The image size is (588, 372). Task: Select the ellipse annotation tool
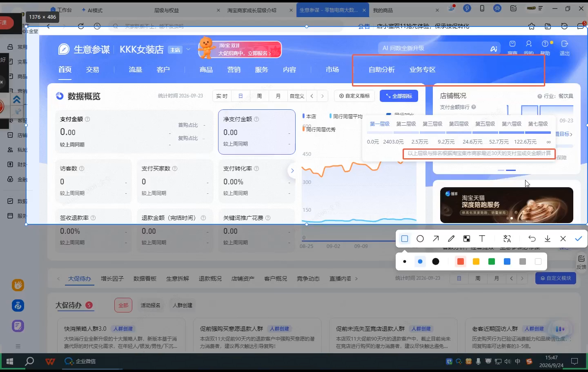420,239
